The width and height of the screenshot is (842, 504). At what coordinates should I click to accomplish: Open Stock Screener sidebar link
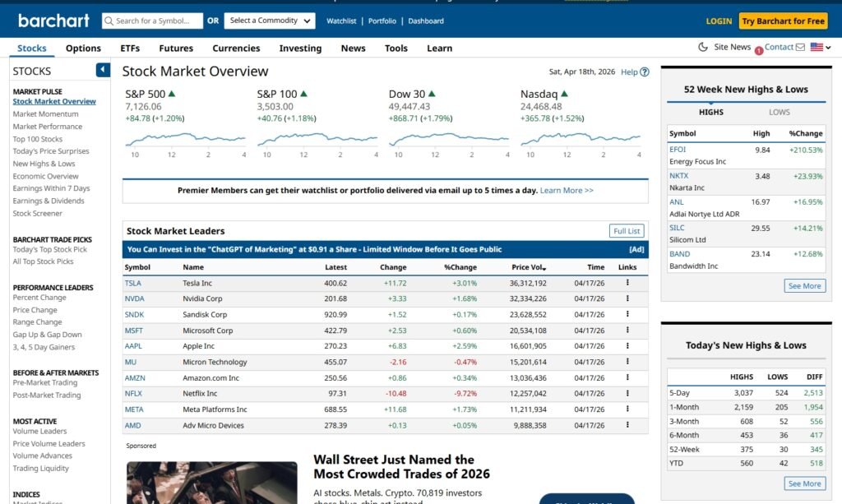click(x=38, y=213)
